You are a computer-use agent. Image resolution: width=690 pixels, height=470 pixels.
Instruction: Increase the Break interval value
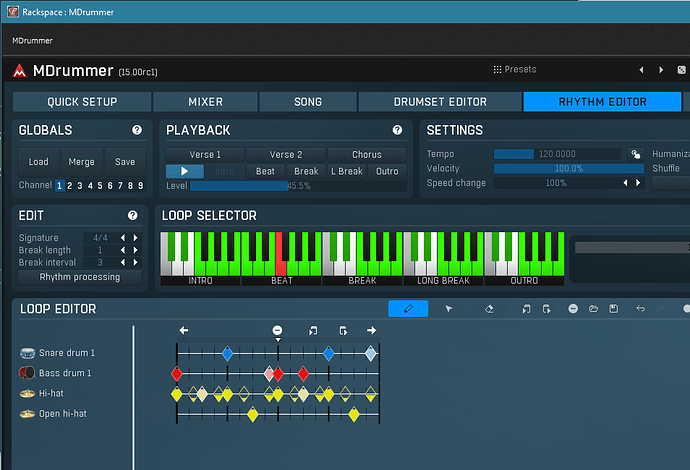[x=136, y=262]
